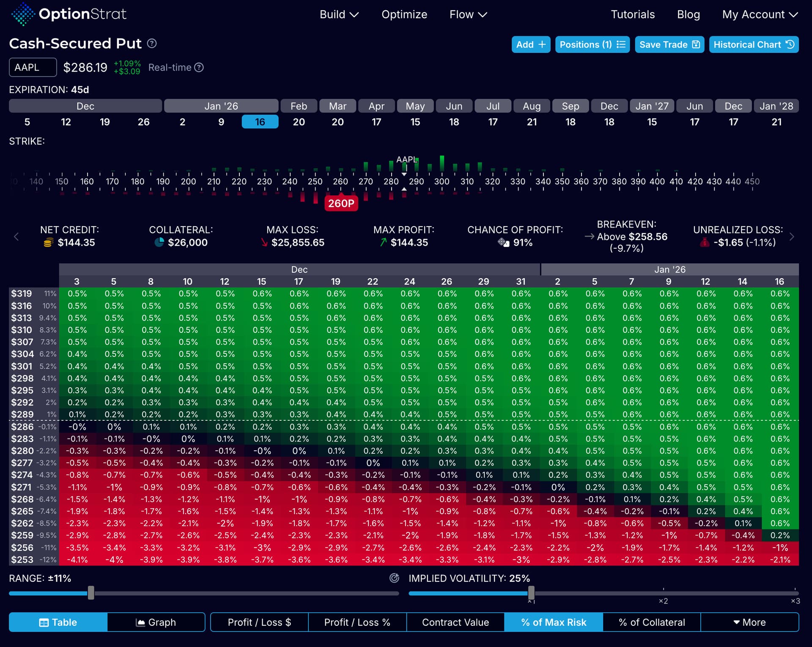Click the Real-time help question icon
Screen dimensions: 812x647
click(199, 68)
